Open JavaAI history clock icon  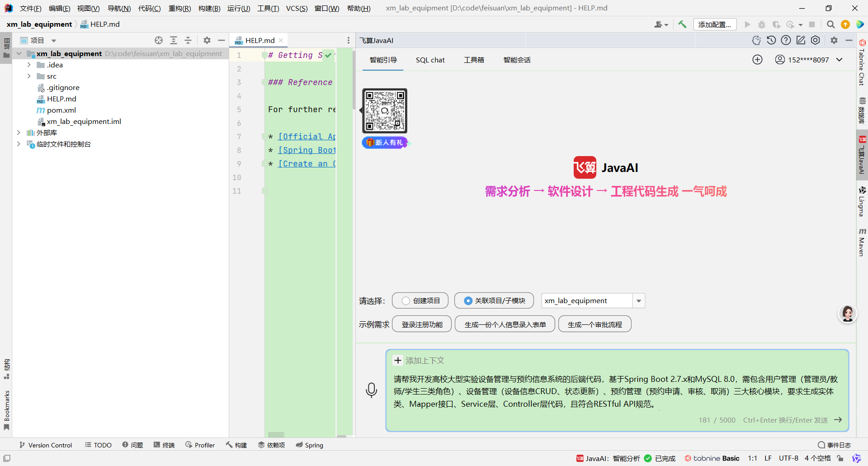click(771, 40)
